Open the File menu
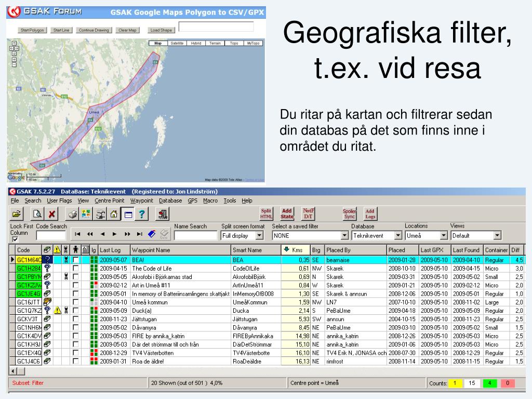532x399 pixels. tap(15, 201)
